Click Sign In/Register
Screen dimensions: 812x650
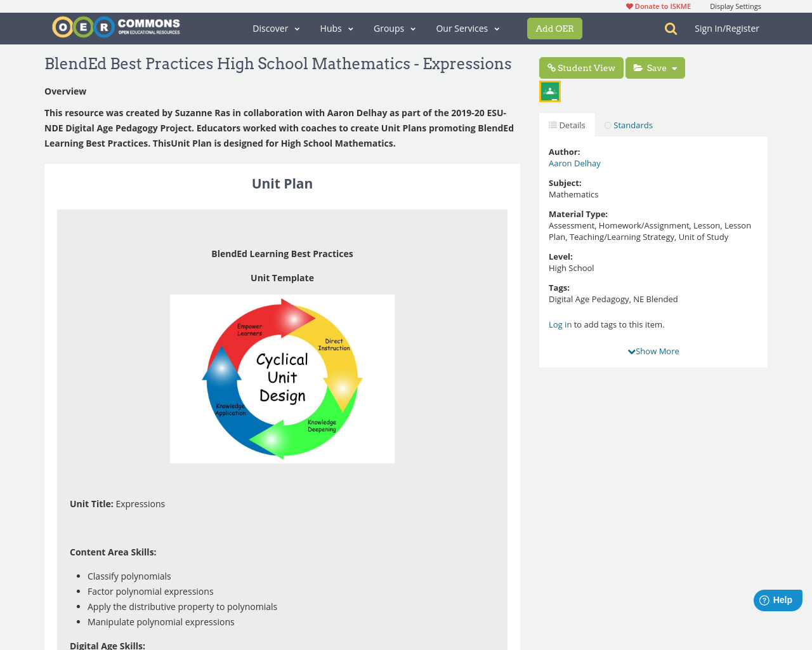coord(727,27)
